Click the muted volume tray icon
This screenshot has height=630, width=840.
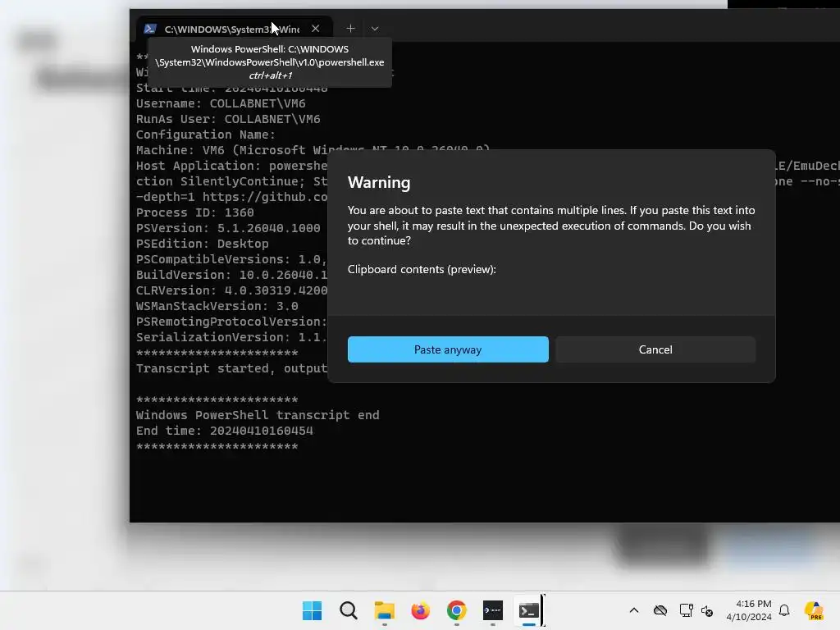(707, 610)
